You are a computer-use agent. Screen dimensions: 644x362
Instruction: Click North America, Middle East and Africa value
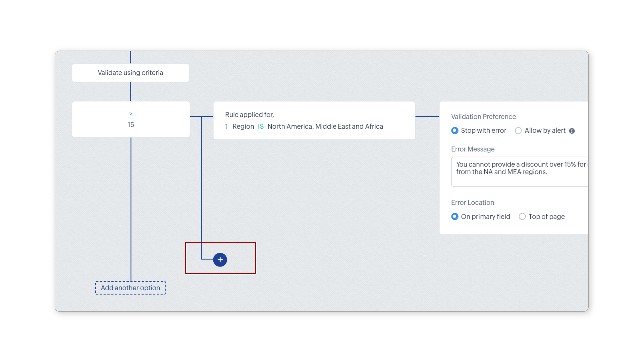point(325,126)
